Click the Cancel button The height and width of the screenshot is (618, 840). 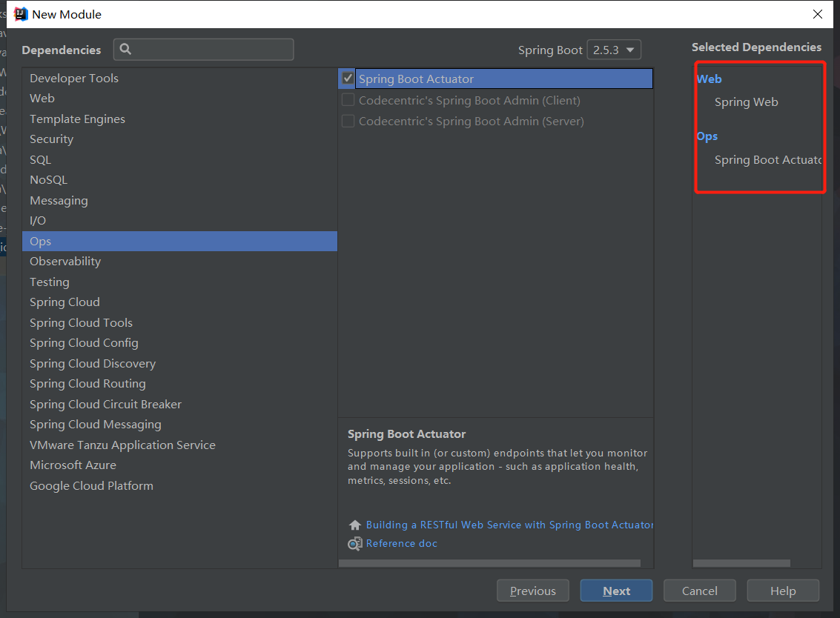pos(700,591)
